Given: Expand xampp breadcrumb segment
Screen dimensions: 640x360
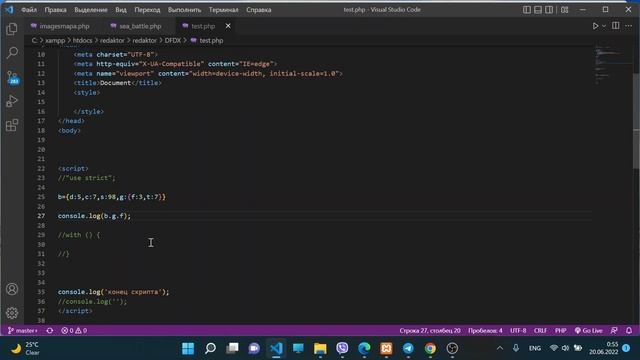Looking at the screenshot, I should [55, 40].
